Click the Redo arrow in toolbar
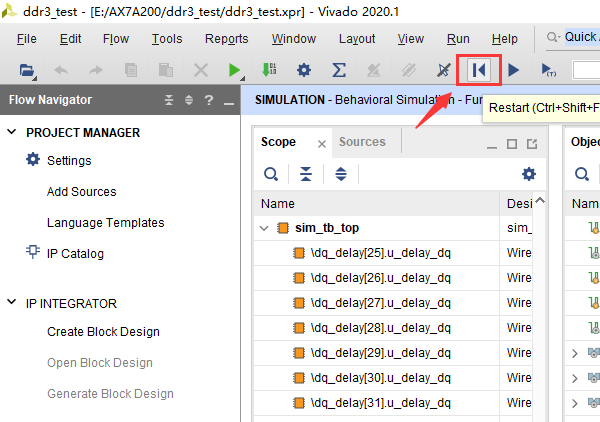600x422 pixels. pos(96,70)
